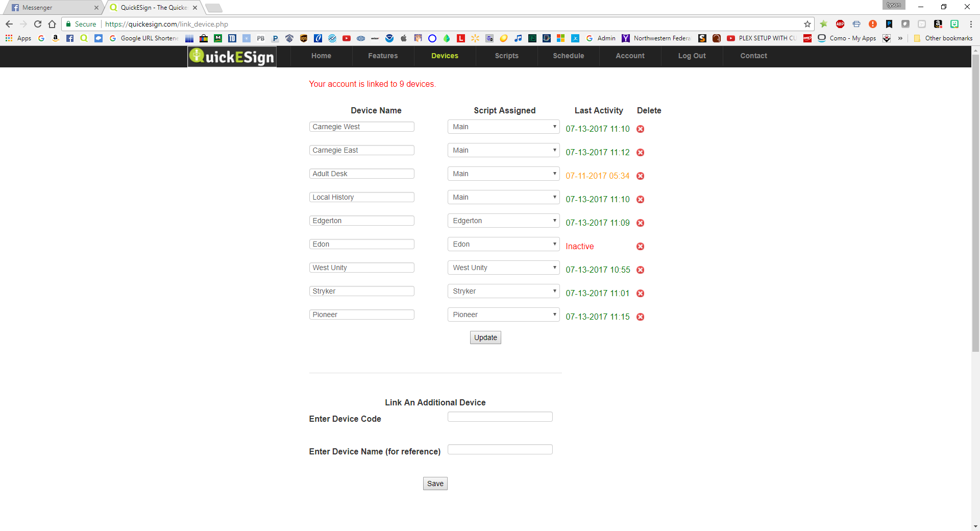Click the browser home icon
This screenshot has height=531, width=980.
coord(52,24)
